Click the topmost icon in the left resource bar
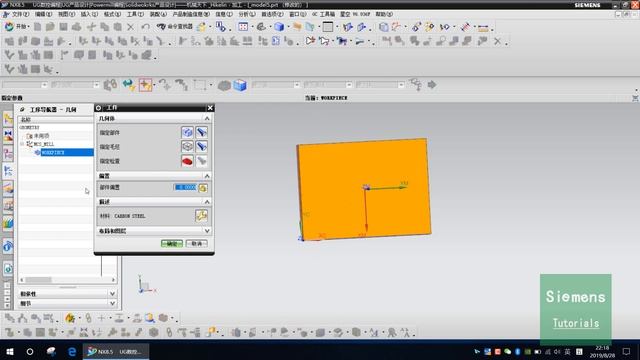The width and height of the screenshot is (640, 360). coord(8,119)
